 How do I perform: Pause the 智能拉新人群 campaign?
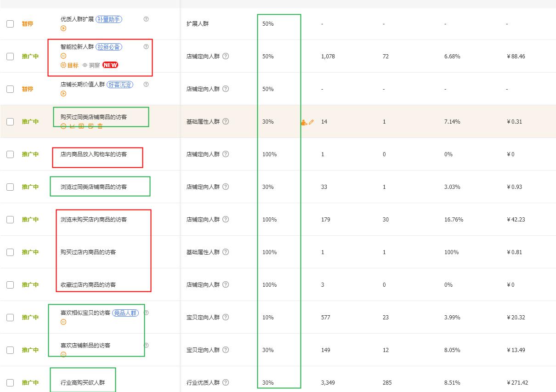point(63,56)
